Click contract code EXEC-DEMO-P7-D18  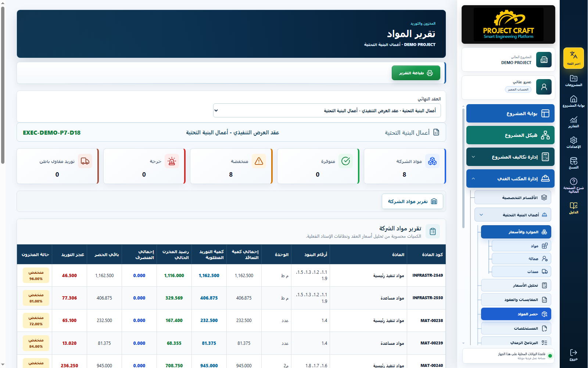tap(51, 132)
